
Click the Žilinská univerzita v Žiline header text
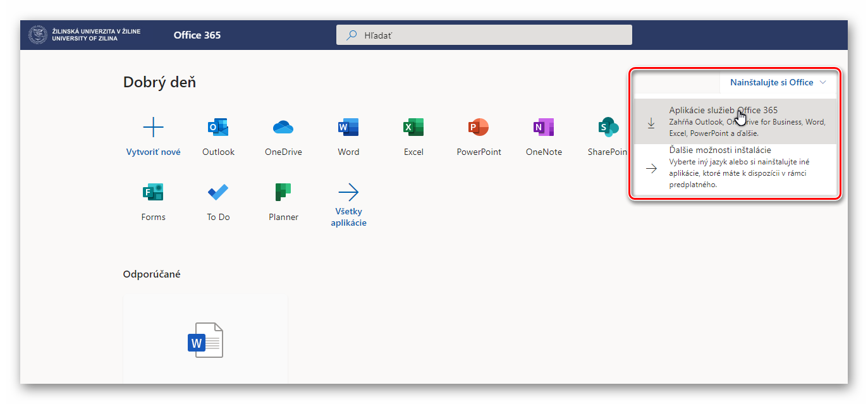point(96,32)
